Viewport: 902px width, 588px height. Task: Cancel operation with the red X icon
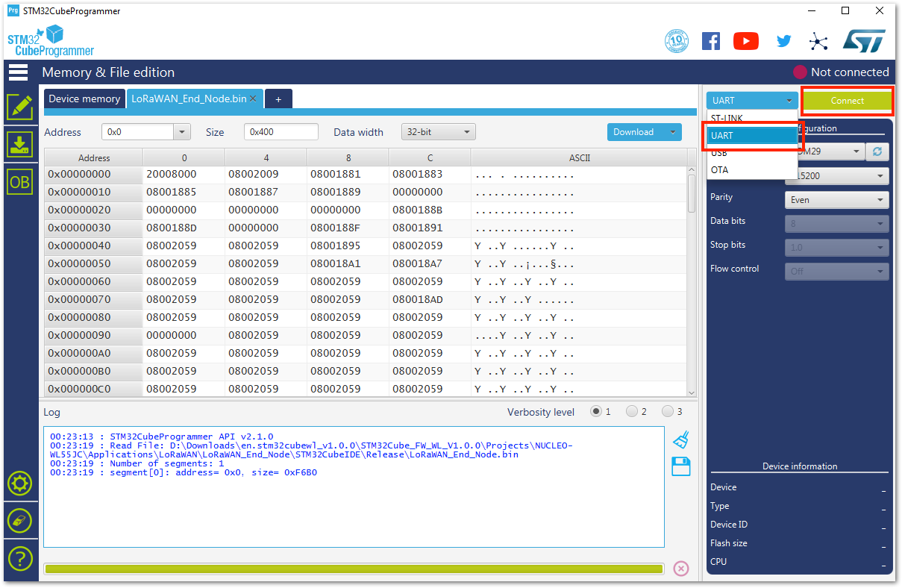click(x=680, y=569)
